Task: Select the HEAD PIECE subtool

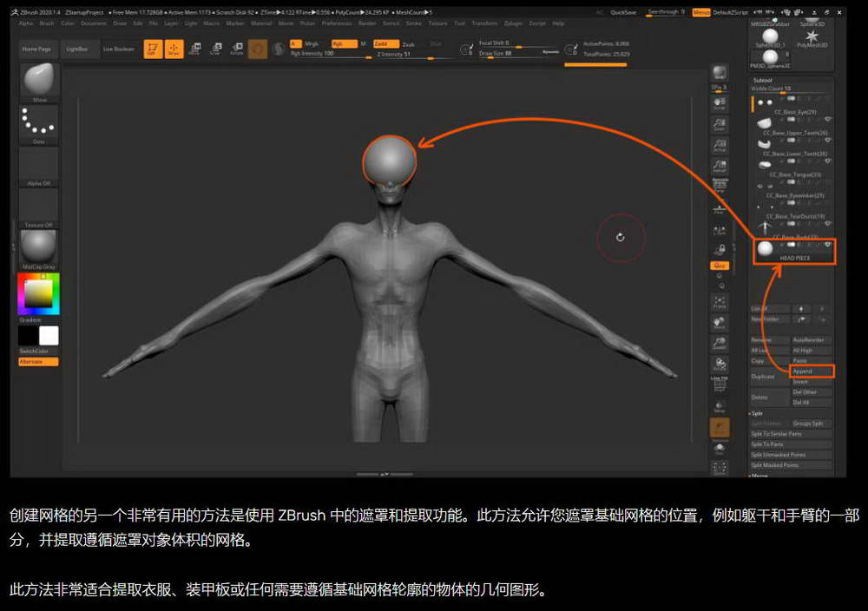Action: tap(794, 252)
